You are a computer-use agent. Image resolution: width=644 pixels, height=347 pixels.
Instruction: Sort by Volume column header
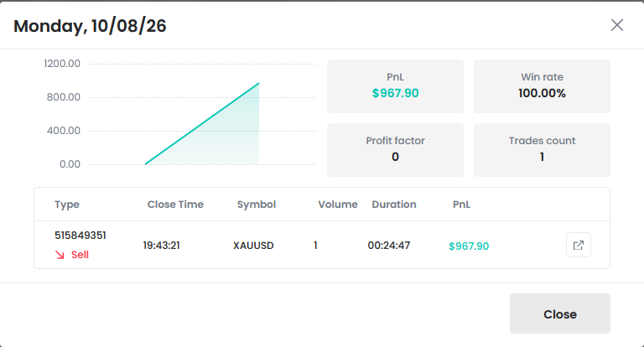tap(338, 205)
